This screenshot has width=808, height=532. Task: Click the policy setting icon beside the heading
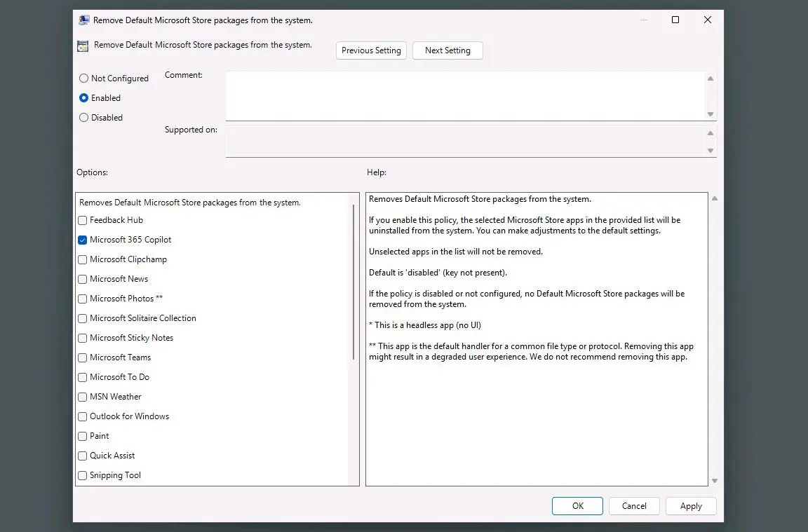[x=83, y=46]
